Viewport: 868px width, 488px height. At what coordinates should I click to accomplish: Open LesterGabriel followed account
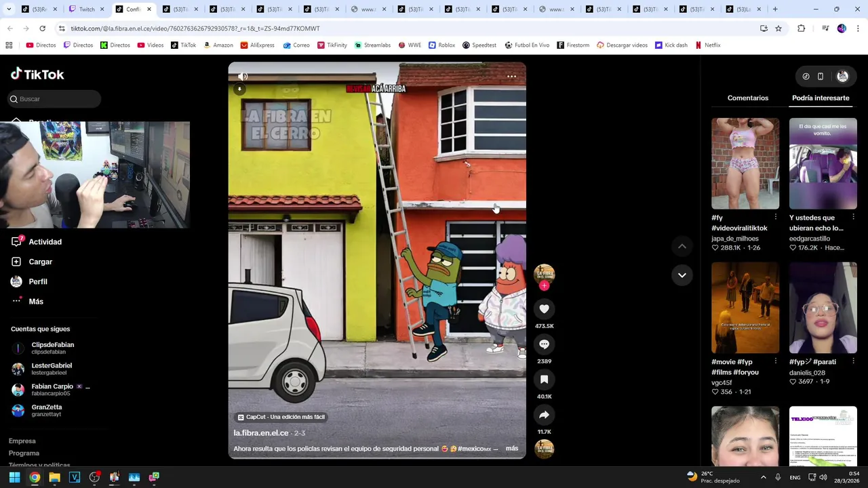click(x=42, y=369)
